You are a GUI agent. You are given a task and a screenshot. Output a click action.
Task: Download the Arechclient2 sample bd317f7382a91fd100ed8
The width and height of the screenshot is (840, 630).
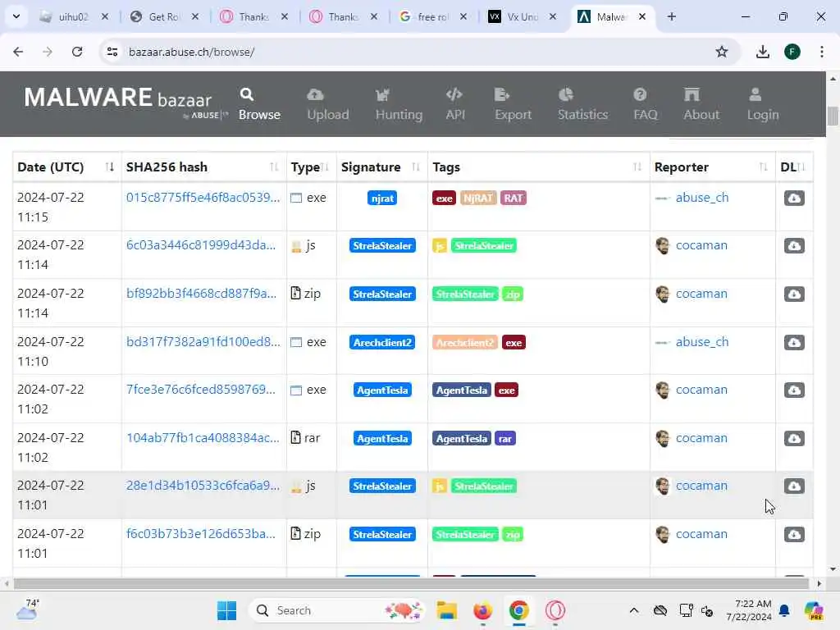(794, 342)
